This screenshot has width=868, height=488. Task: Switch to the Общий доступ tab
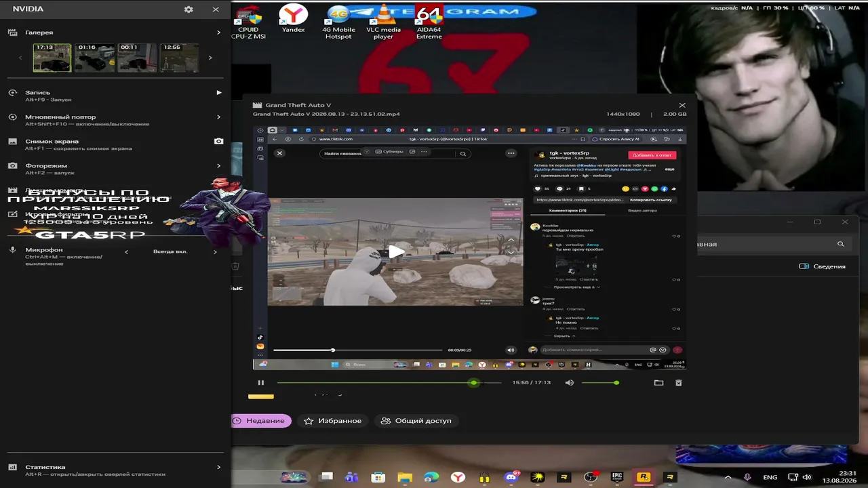coord(416,421)
